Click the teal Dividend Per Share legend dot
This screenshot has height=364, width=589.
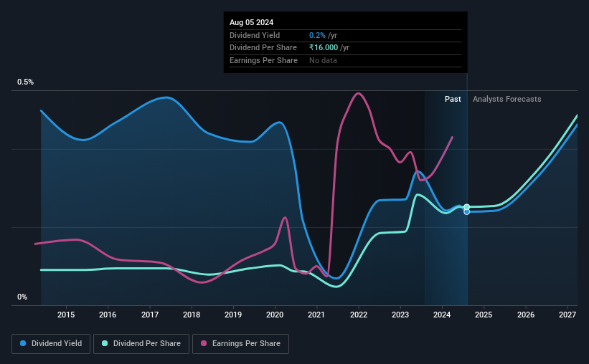click(105, 343)
